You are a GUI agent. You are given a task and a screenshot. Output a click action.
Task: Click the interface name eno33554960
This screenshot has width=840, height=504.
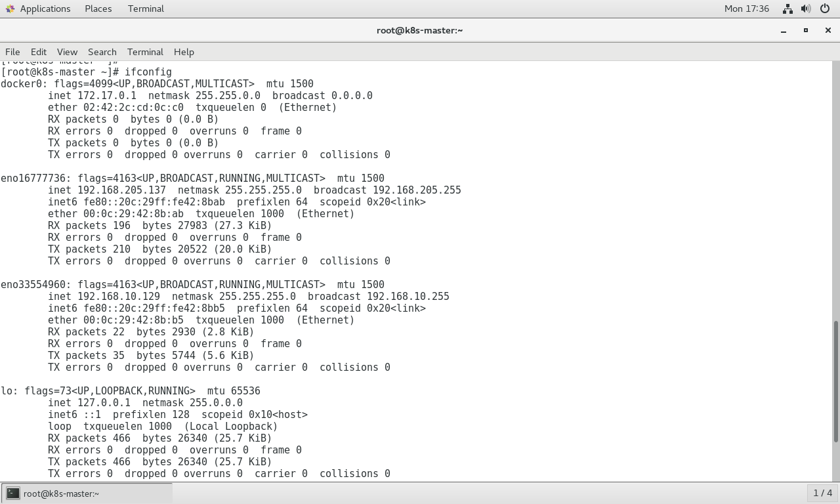click(33, 285)
